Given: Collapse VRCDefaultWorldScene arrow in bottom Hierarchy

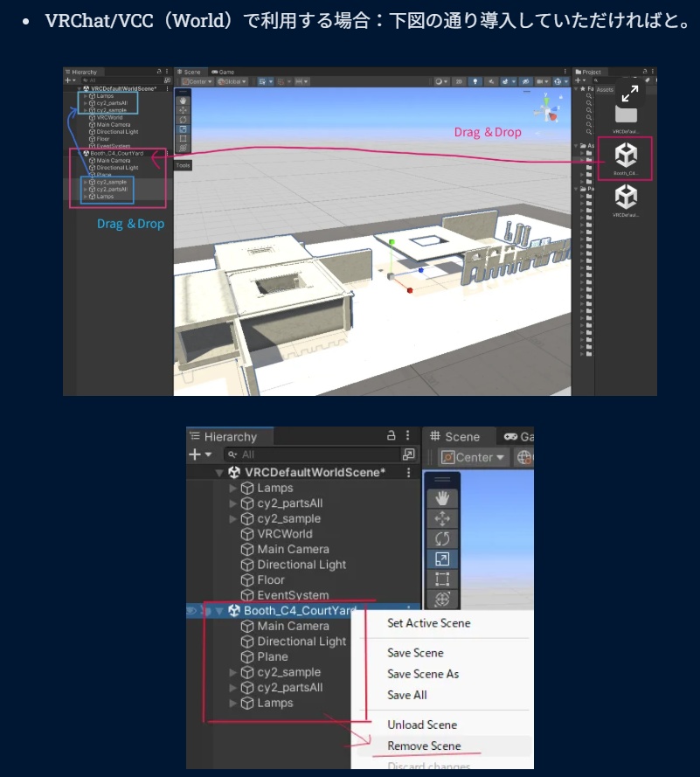Looking at the screenshot, I should click(219, 473).
